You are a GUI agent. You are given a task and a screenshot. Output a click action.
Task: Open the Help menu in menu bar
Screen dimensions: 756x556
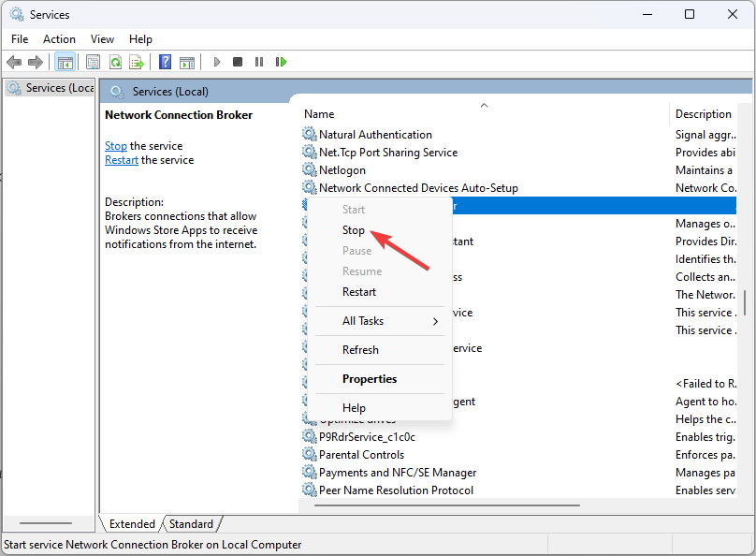(140, 39)
